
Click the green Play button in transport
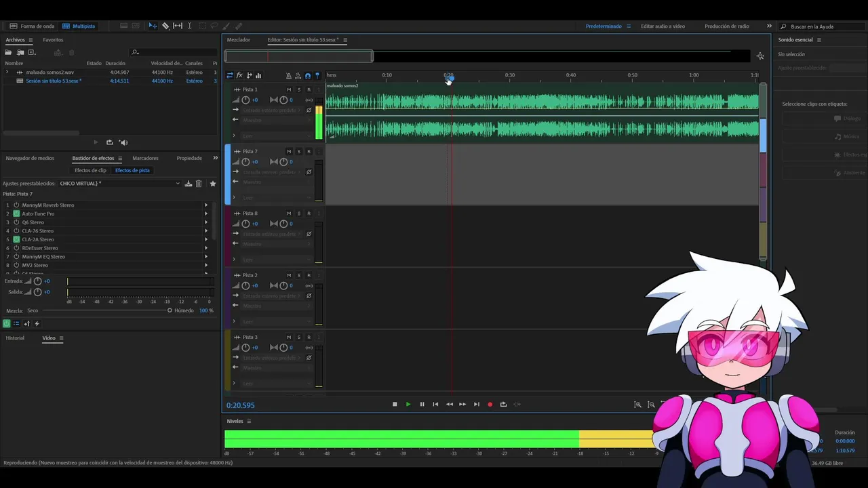coord(408,405)
